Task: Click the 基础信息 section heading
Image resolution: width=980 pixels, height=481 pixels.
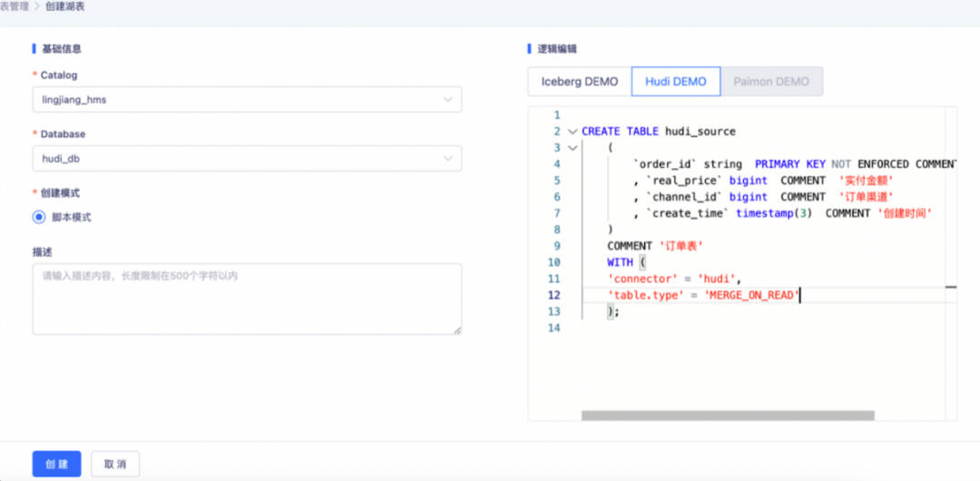Action: pos(62,48)
